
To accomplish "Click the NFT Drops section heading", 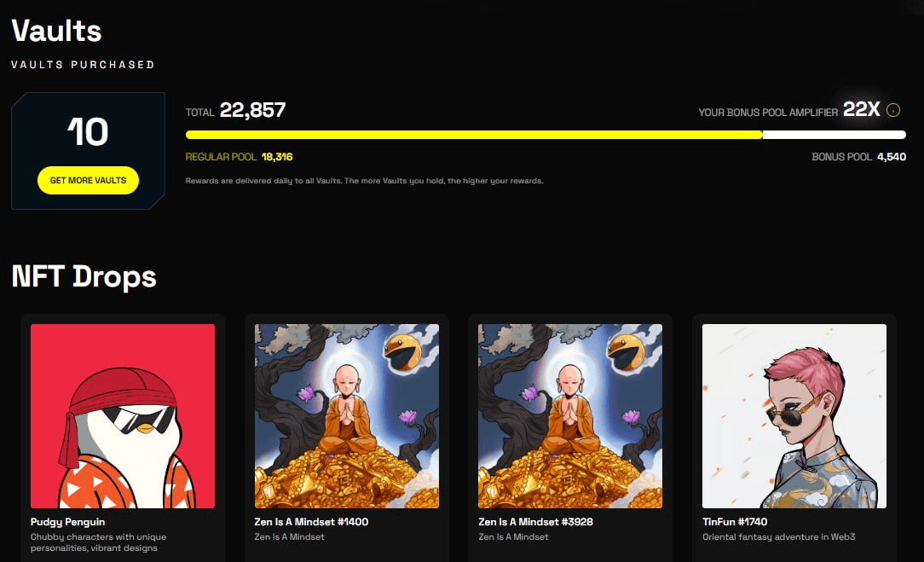I will [84, 276].
